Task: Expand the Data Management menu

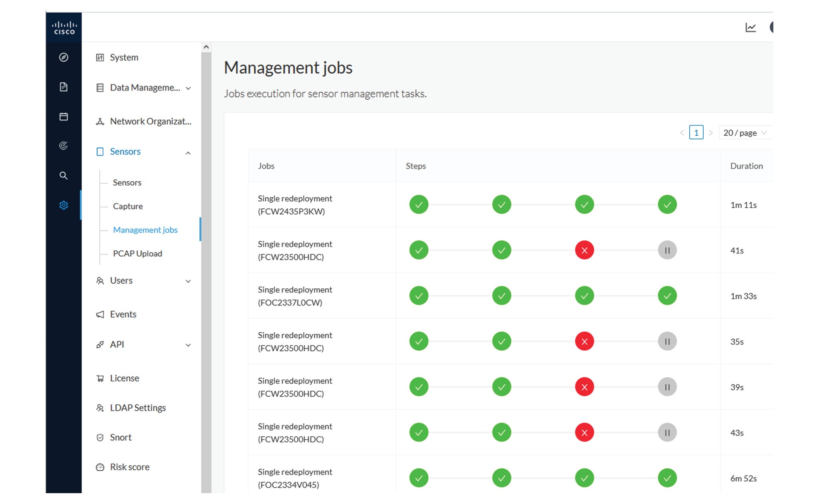Action: coord(188,88)
